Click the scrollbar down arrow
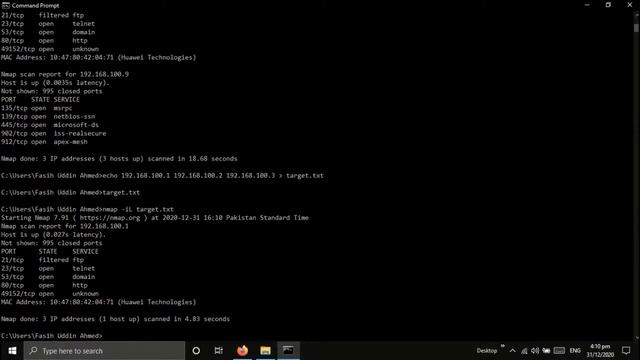The height and width of the screenshot is (360, 640). [636, 338]
